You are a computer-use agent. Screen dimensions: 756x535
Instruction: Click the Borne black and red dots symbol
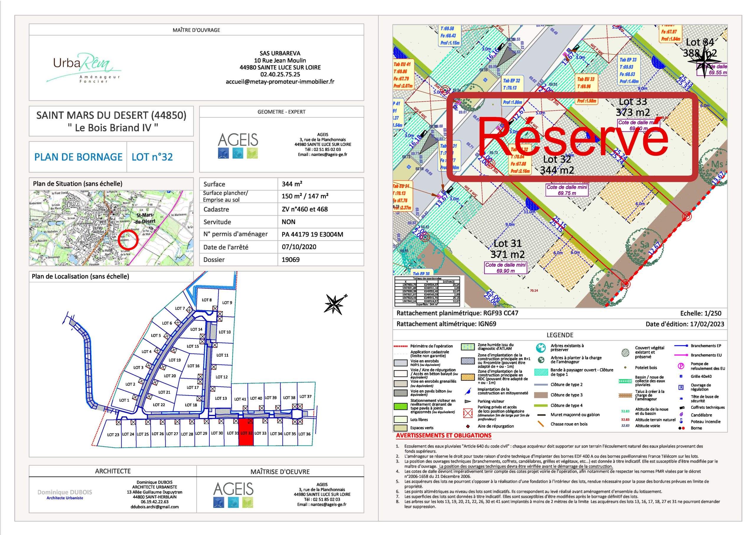[682, 428]
